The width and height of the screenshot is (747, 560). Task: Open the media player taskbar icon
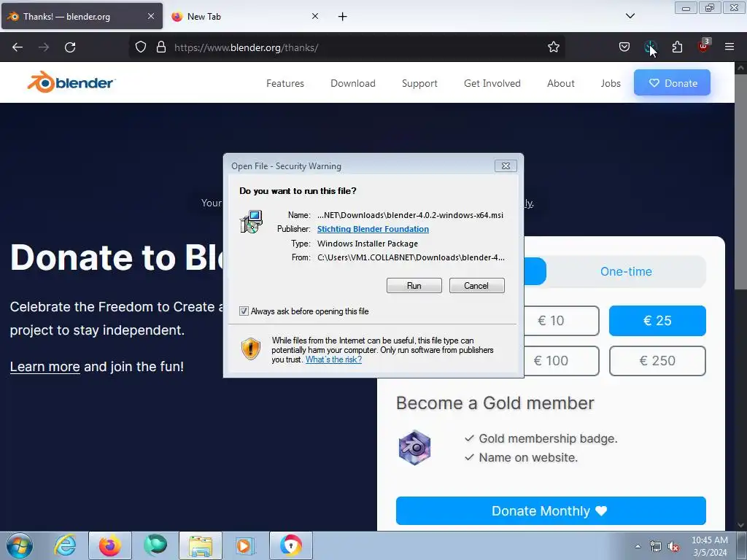[246, 545]
